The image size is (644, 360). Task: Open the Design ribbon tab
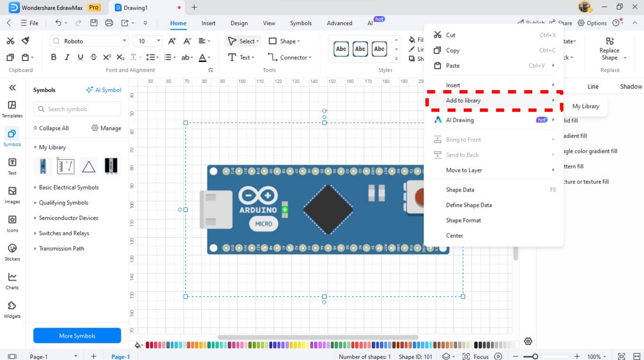click(239, 23)
